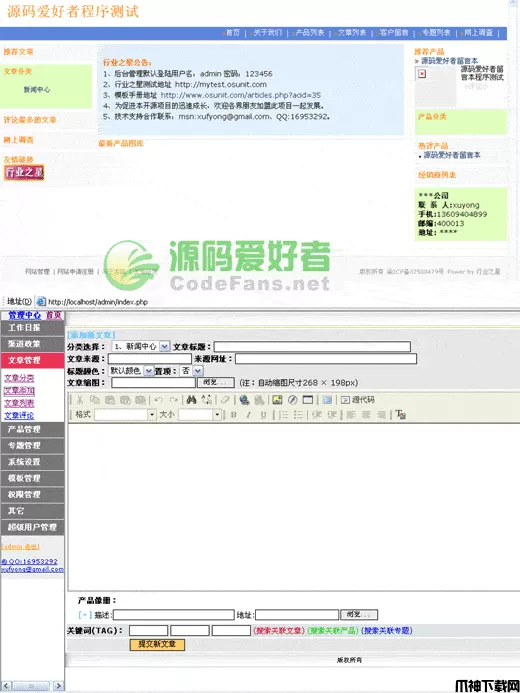
Task: Click the 文章标题 input field
Action: (x=312, y=346)
